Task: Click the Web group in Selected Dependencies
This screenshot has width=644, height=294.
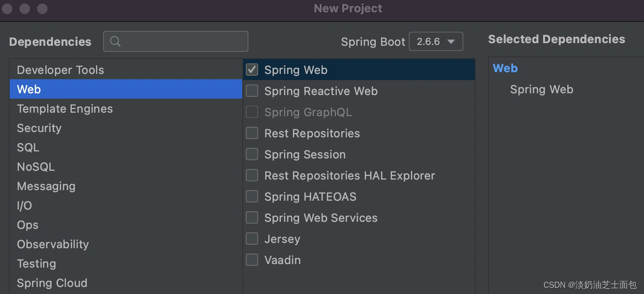Action: click(x=505, y=68)
